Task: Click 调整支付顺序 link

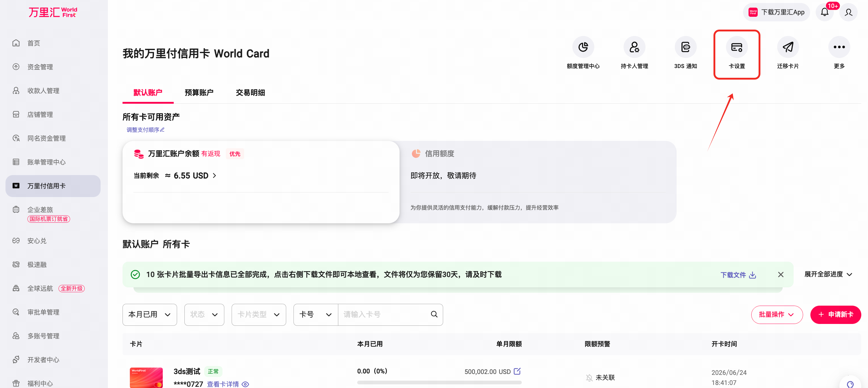Action: pyautogui.click(x=145, y=130)
